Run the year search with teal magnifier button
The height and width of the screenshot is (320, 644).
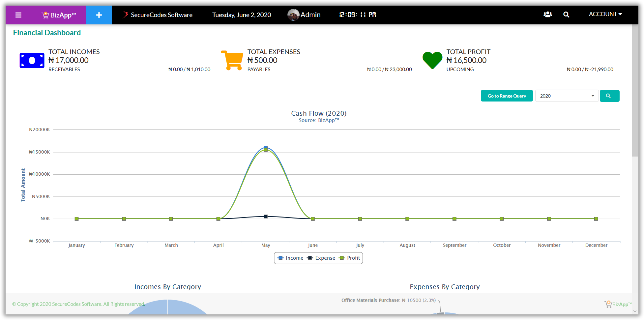click(x=609, y=96)
